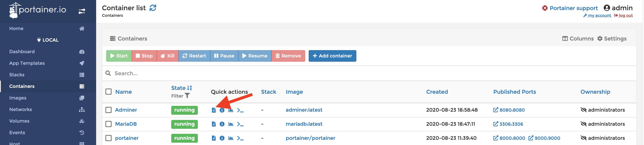Screen dimensions: 644x145
Task: Focus the container Search field
Action: (369, 73)
